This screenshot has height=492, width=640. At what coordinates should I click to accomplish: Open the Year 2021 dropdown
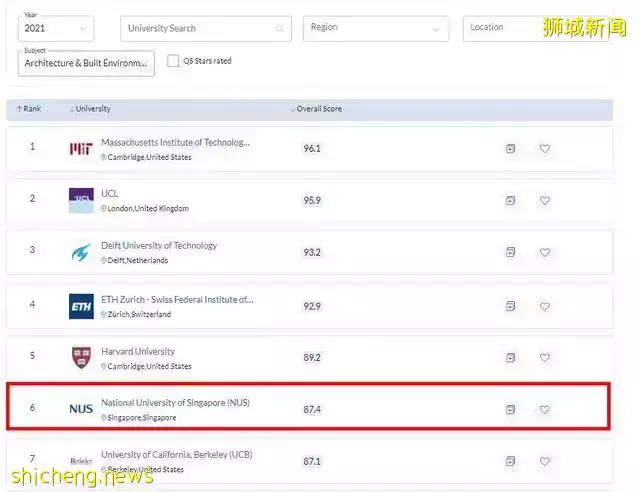56,28
